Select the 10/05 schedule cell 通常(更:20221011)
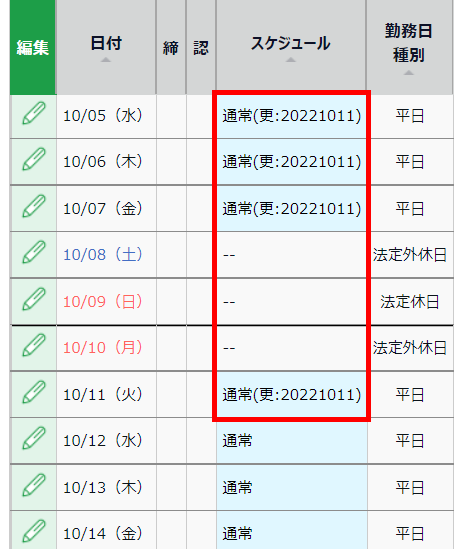 (291, 116)
